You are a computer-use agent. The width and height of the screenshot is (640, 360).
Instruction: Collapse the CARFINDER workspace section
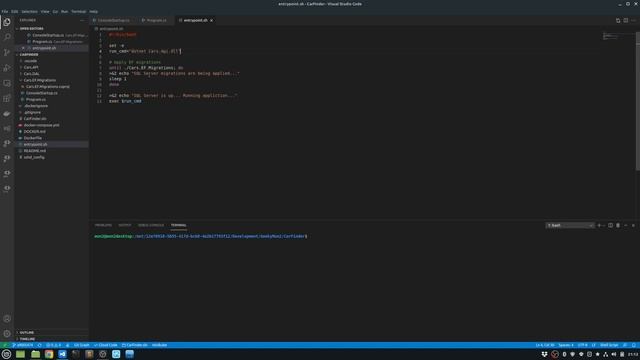[x=29, y=54]
